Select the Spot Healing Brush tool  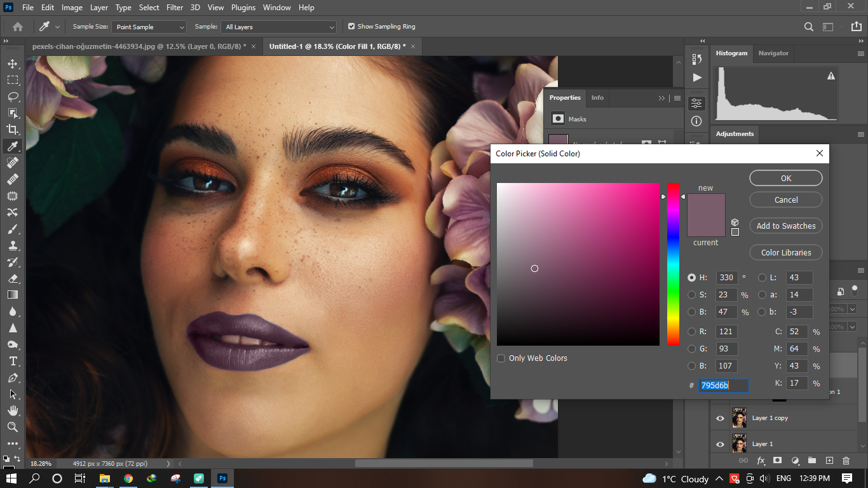point(13,163)
